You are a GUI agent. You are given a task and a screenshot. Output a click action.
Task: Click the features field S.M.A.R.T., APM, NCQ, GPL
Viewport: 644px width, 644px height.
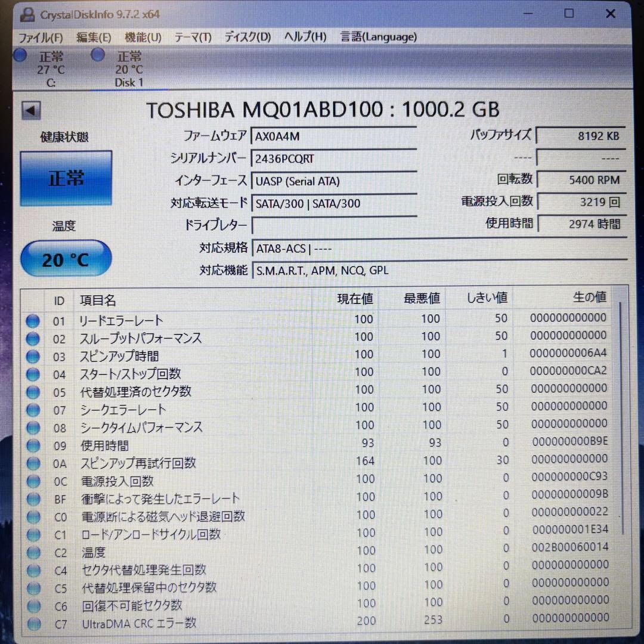pyautogui.click(x=439, y=270)
